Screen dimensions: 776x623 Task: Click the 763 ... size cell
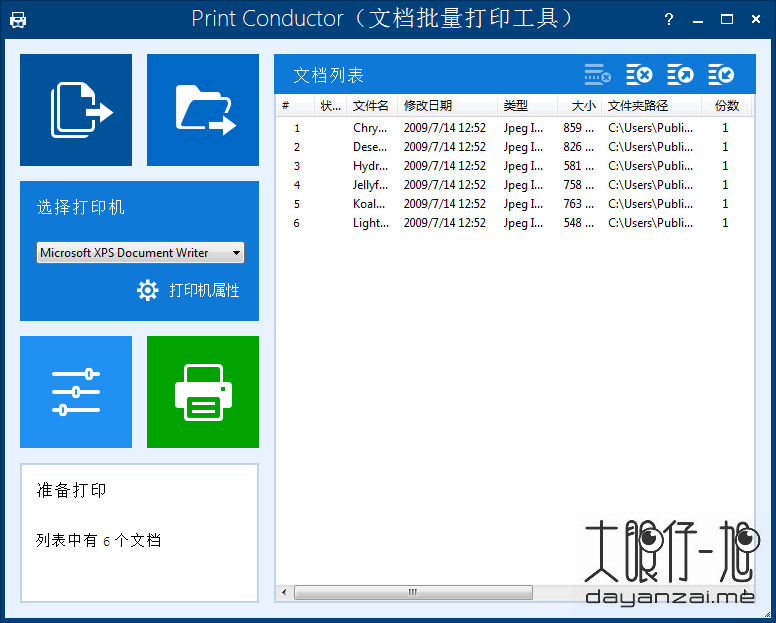579,204
